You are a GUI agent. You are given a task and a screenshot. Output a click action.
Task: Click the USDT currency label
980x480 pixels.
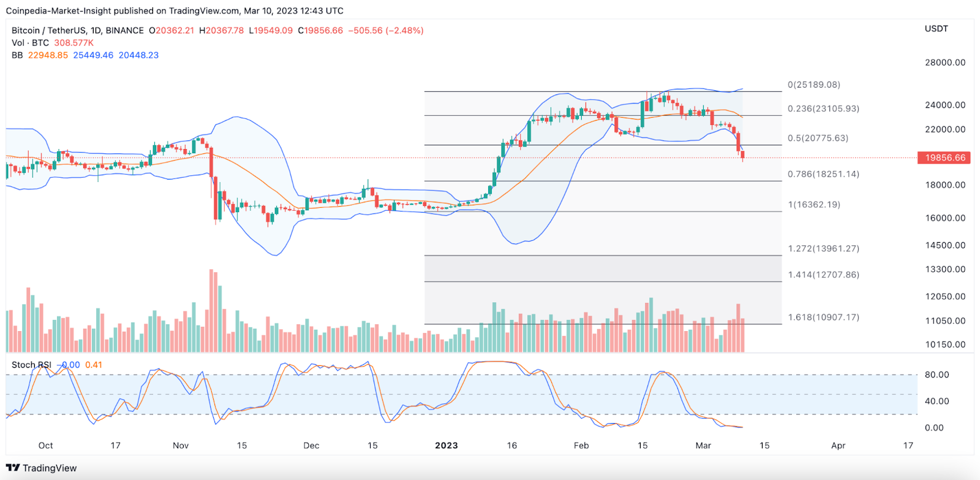[x=936, y=29]
